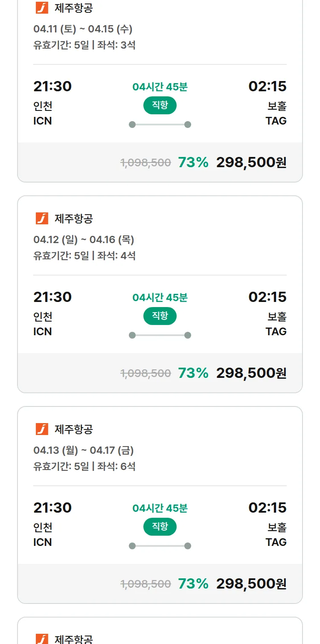
Task: Click 73% discount on 04.12 flight
Action: (193, 373)
